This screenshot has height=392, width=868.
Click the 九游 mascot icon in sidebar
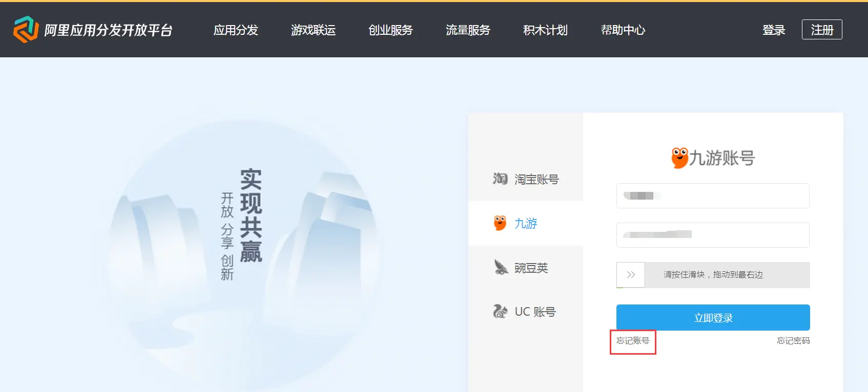tap(500, 223)
